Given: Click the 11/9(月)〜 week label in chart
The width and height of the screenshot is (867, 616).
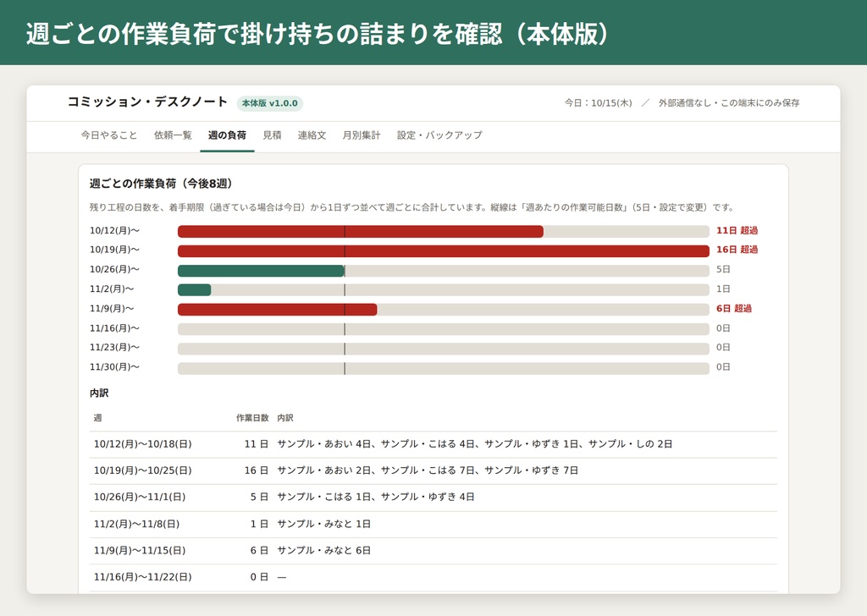Looking at the screenshot, I should (112, 308).
